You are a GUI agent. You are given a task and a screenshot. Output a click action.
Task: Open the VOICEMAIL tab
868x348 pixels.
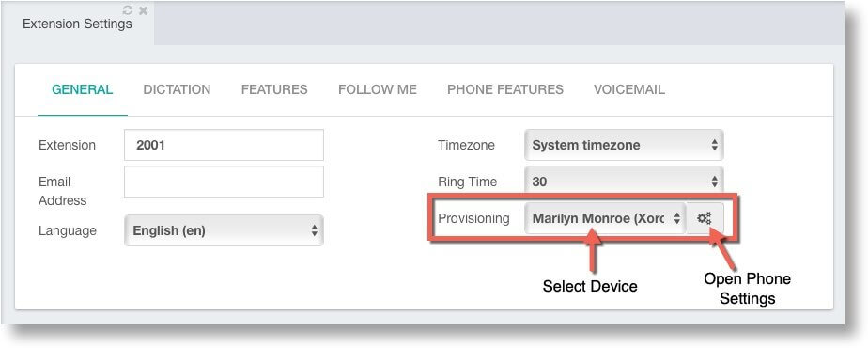pyautogui.click(x=629, y=89)
